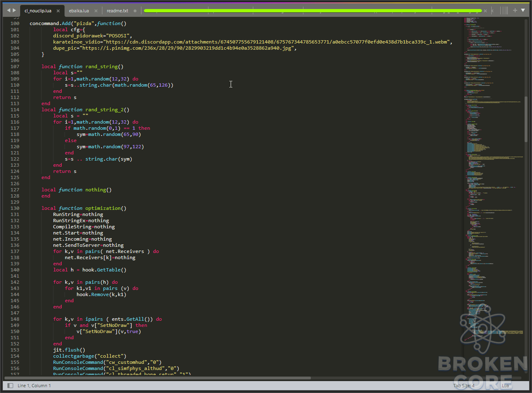The width and height of the screenshot is (532, 393).
Task: Close the cl_nouclip.lua tab
Action: tap(58, 11)
